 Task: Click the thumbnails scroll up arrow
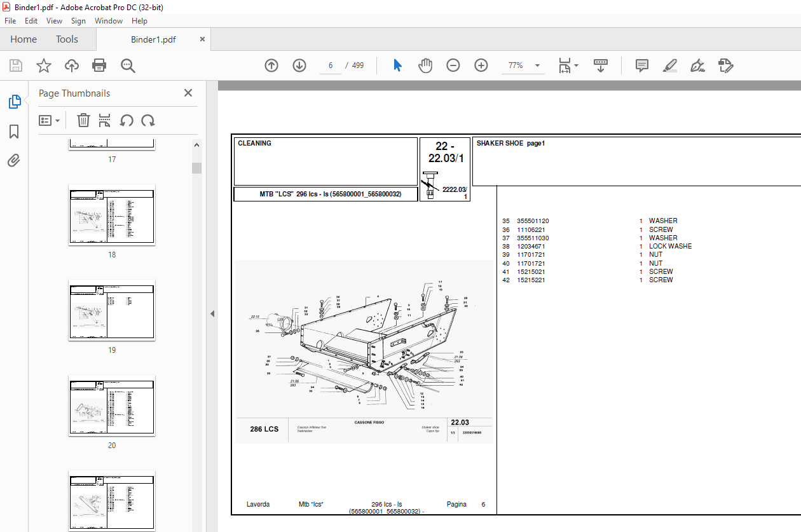197,145
